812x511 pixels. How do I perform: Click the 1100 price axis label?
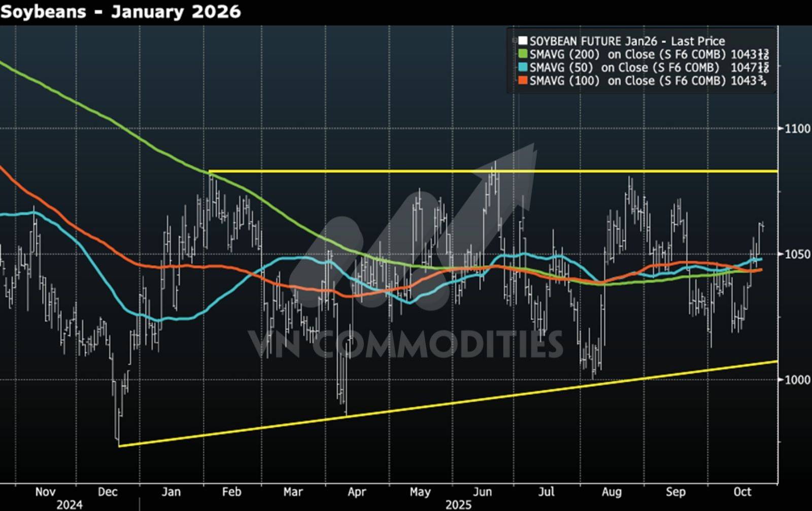[x=797, y=129]
